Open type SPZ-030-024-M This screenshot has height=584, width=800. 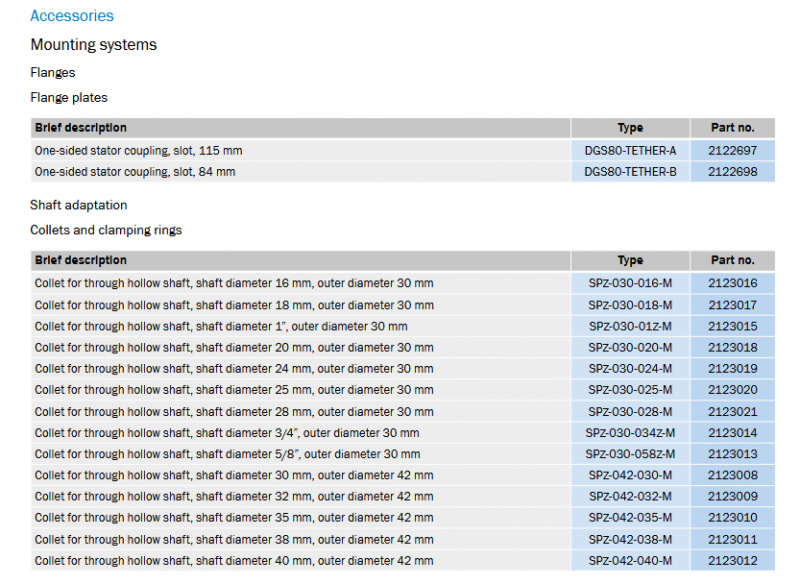tap(630, 369)
